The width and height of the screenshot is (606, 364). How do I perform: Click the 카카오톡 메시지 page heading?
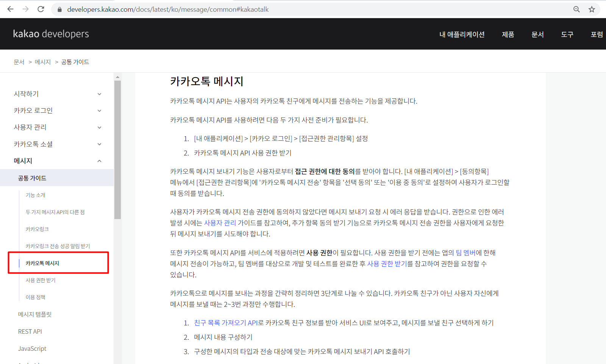point(207,81)
